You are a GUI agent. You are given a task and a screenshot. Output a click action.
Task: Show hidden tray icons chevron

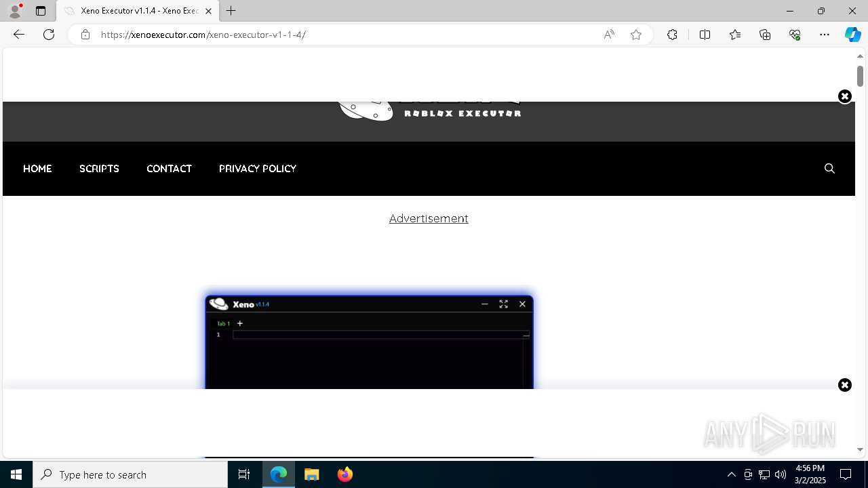[731, 474]
